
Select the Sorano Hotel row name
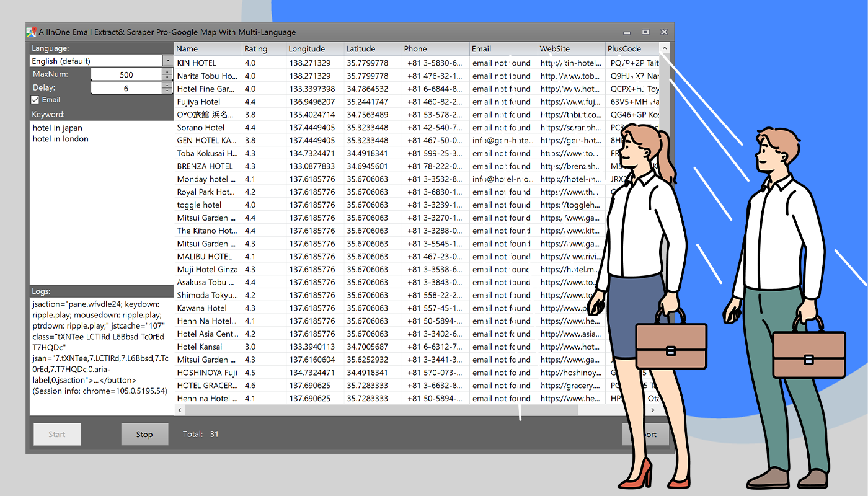point(201,128)
